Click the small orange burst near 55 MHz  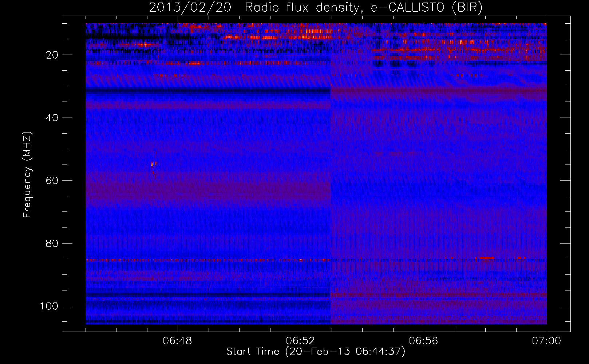[x=155, y=166]
